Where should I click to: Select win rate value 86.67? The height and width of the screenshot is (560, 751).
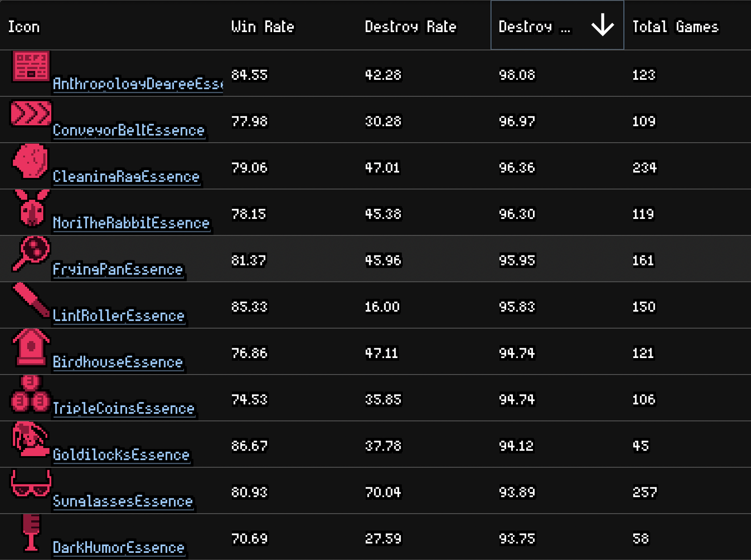click(249, 445)
